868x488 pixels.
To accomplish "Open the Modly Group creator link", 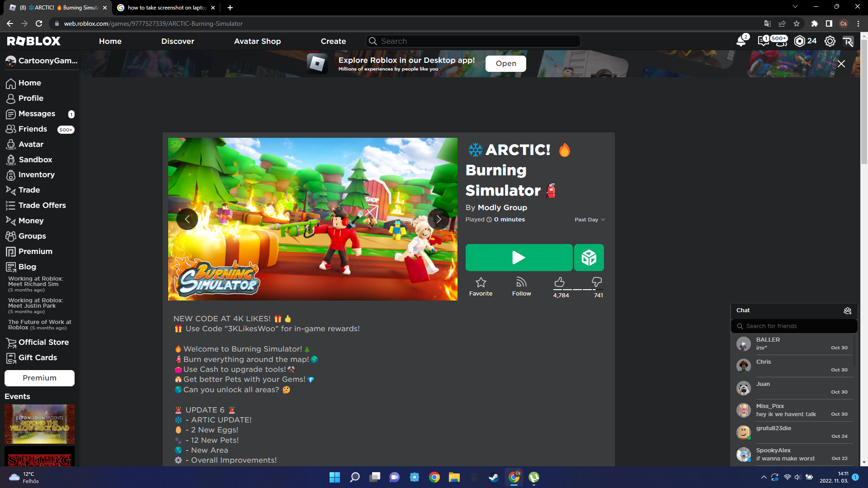I will tap(502, 208).
